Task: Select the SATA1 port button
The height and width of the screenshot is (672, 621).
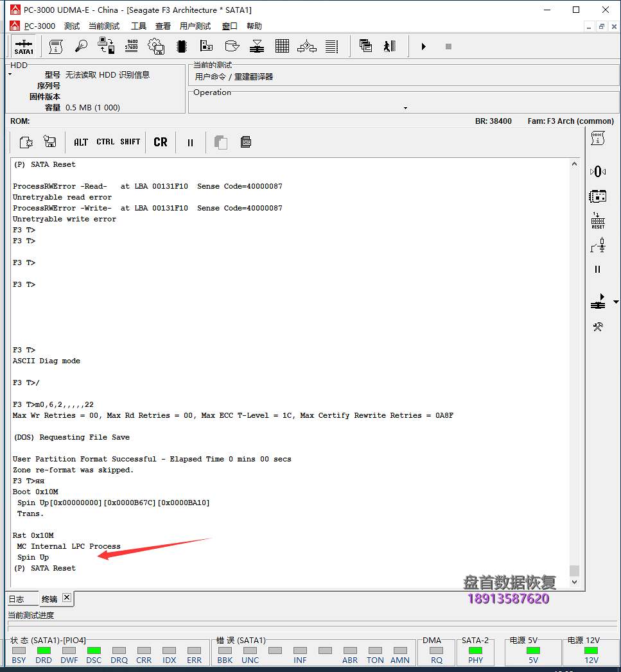Action: point(24,47)
